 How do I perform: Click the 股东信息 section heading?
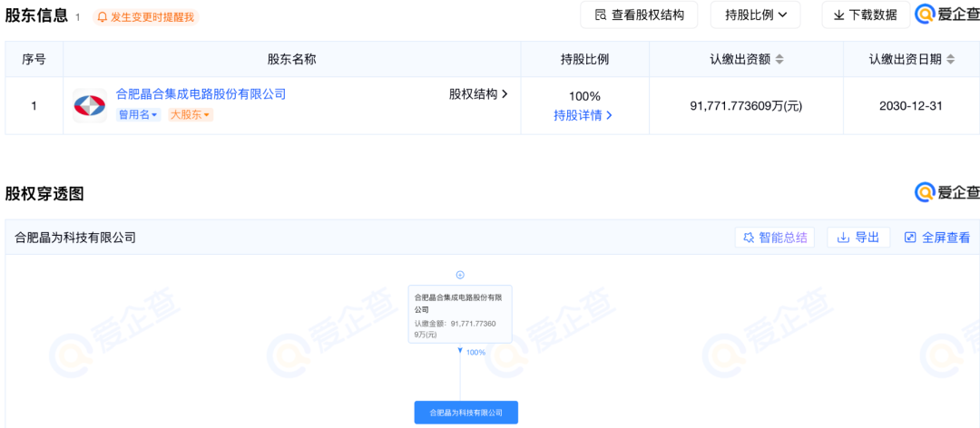36,15
